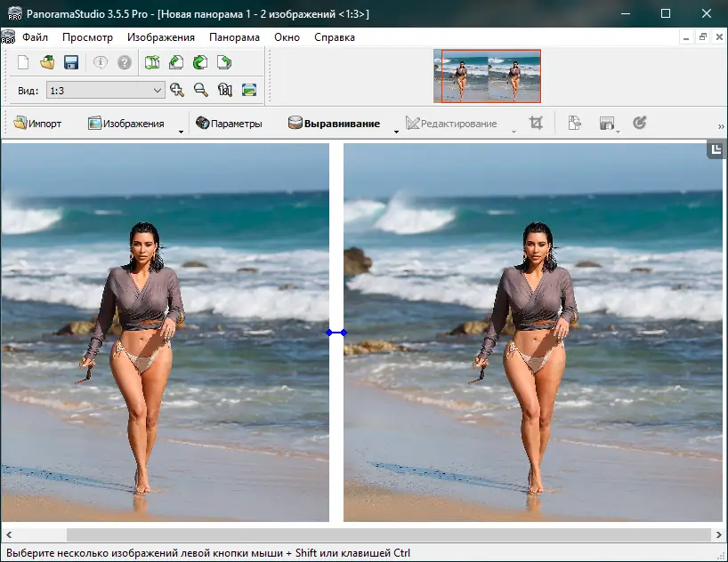
Task: Open the Панорама menu
Action: pyautogui.click(x=234, y=37)
